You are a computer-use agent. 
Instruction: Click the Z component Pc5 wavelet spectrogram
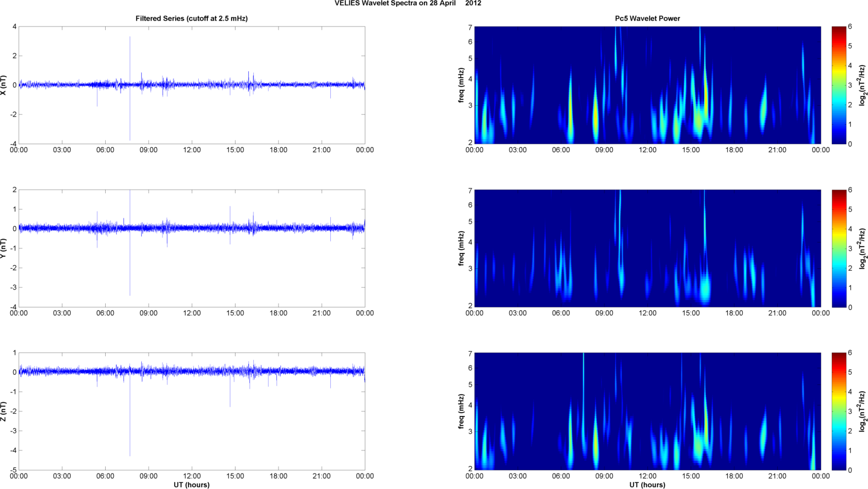point(647,411)
